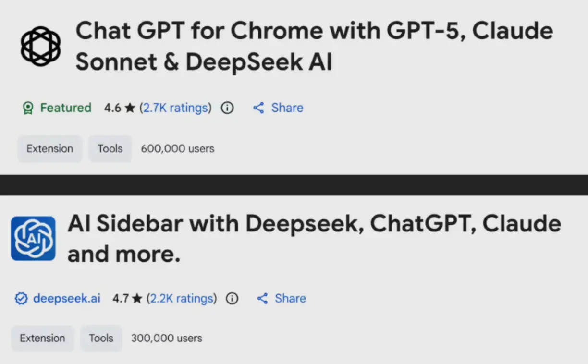Click the green Featured badge icon
The width and height of the screenshot is (588, 364).
point(28,108)
